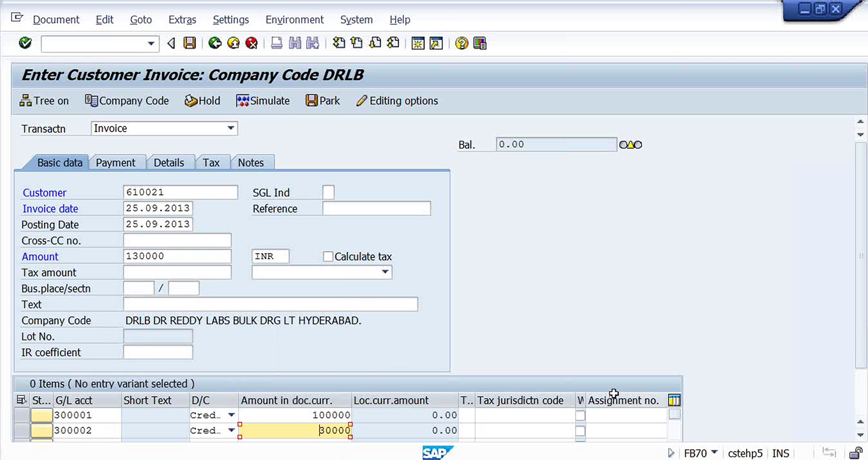Click the Company Code button
The height and width of the screenshot is (460, 868).
pos(127,101)
